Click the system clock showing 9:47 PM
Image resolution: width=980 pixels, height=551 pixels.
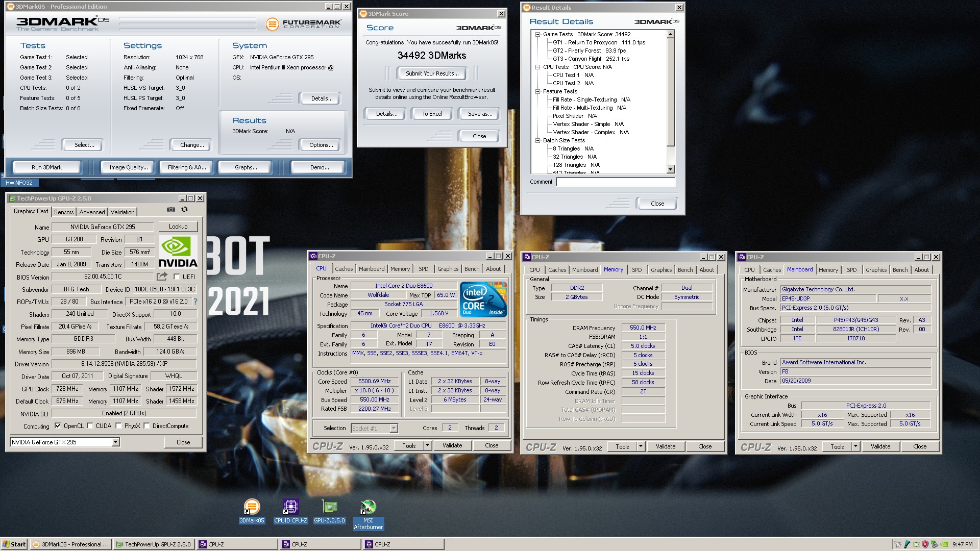pos(962,544)
